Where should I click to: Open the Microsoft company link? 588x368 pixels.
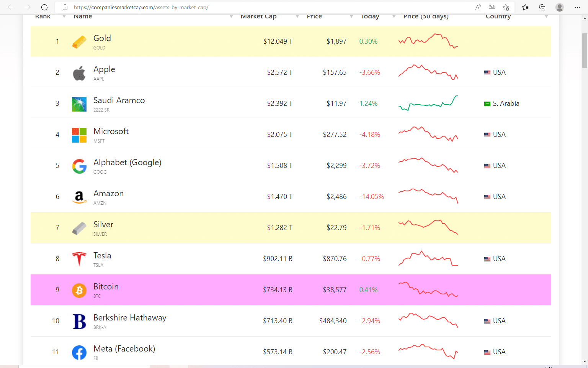tap(111, 131)
